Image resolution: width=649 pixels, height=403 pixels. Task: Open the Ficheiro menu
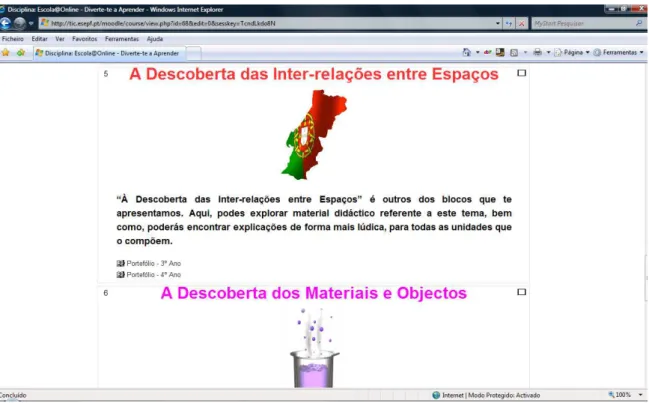coord(13,39)
